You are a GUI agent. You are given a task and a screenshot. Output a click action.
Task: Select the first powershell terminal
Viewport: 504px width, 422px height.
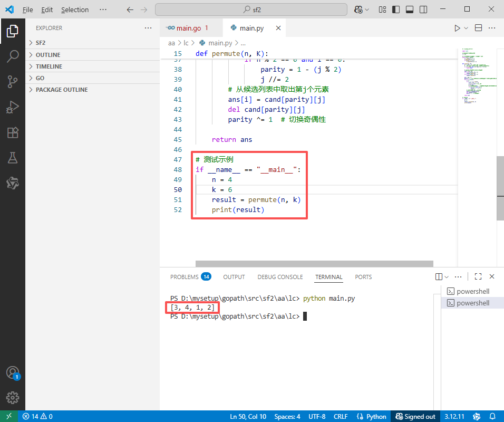click(472, 291)
